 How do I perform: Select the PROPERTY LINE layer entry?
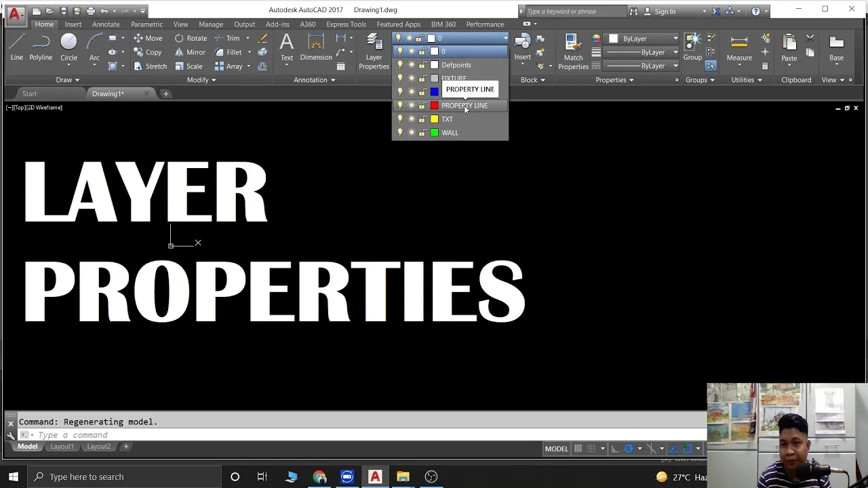click(450, 106)
